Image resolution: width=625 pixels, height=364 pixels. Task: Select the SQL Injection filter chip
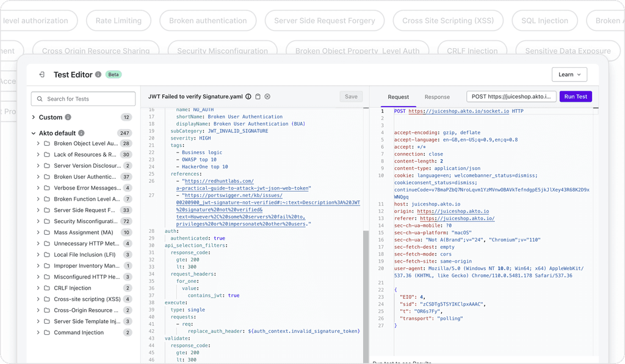click(544, 20)
